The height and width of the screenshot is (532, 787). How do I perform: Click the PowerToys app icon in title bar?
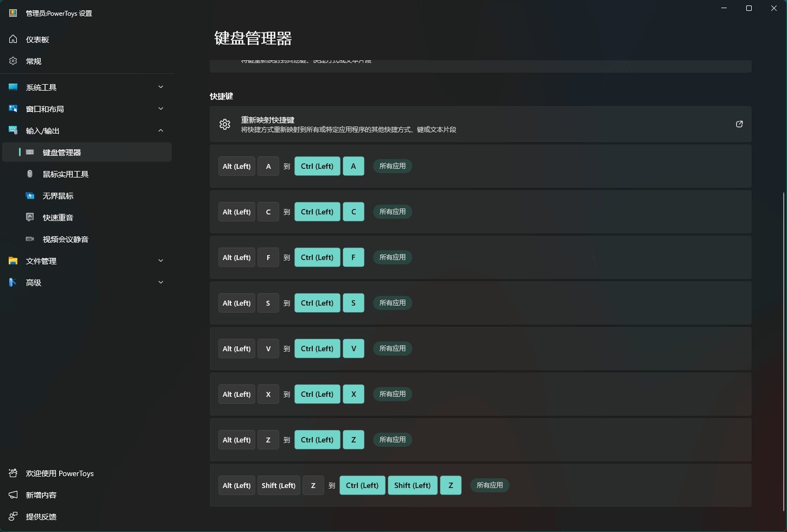coord(13,13)
